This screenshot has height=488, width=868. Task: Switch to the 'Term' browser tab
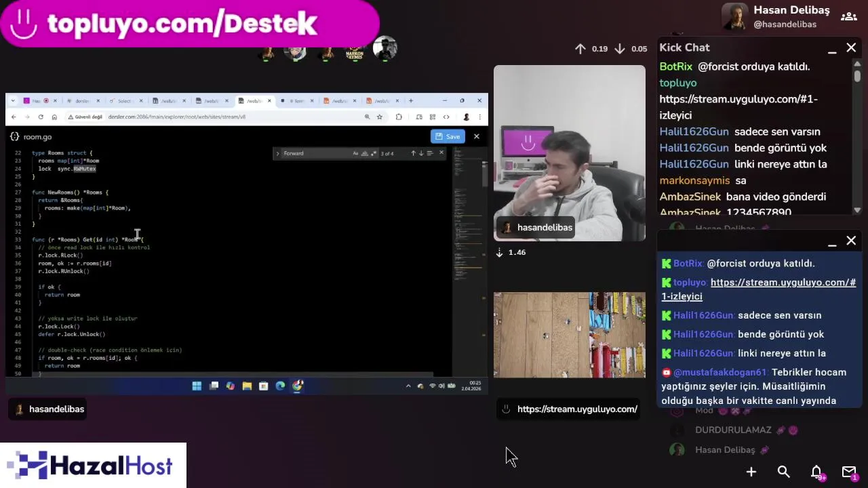pyautogui.click(x=296, y=101)
